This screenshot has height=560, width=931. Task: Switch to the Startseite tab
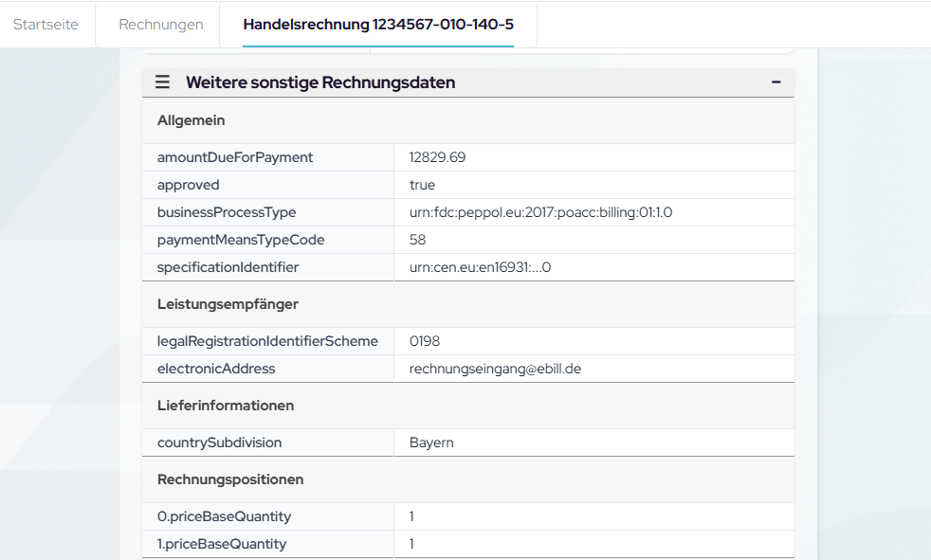[x=46, y=24]
